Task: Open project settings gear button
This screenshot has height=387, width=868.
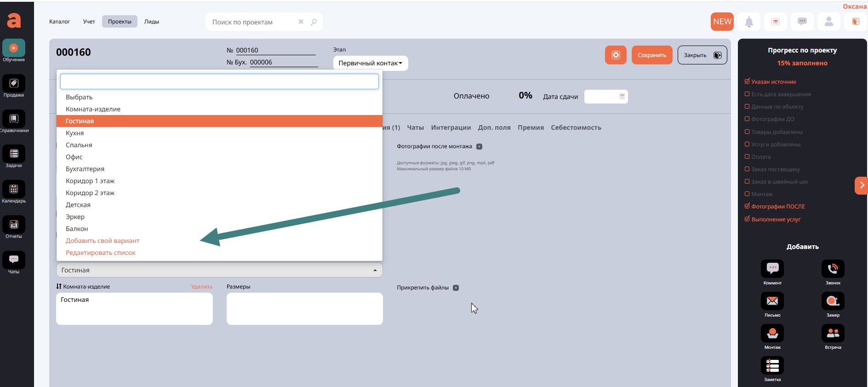Action: 616,55
